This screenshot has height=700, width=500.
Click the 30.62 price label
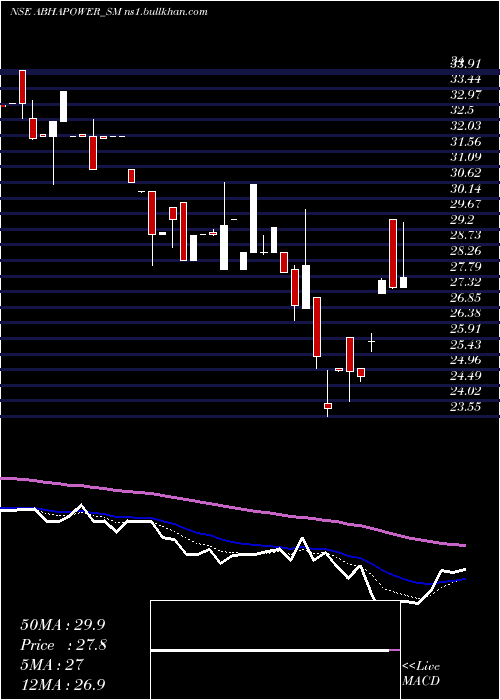pyautogui.click(x=466, y=173)
